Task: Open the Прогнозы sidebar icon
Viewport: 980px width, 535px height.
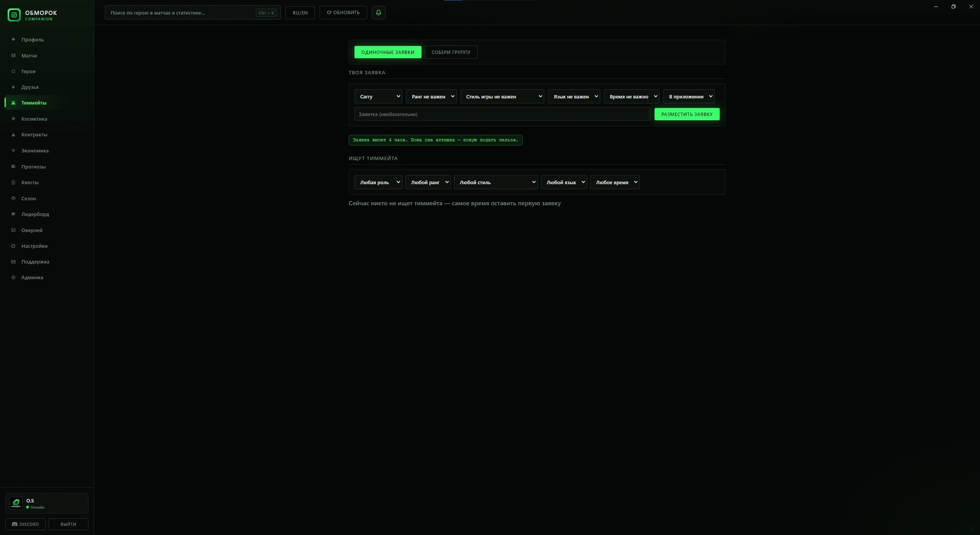Action: [13, 167]
